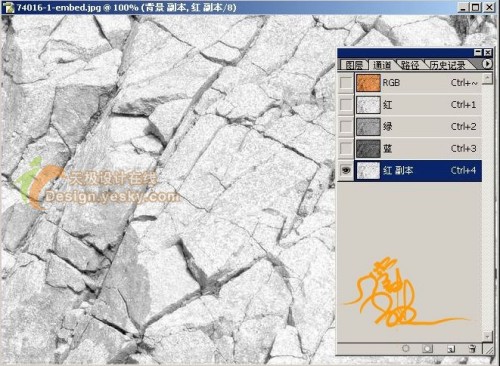Viewport: 500px width, 366px height.
Task: Toggle visibility of the 绿 channel
Action: click(346, 127)
